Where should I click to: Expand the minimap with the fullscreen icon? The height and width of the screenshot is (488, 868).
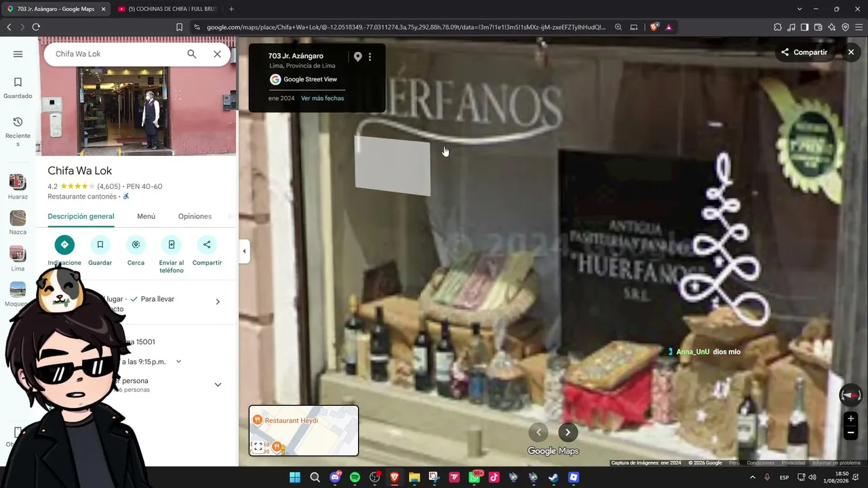pos(258,447)
